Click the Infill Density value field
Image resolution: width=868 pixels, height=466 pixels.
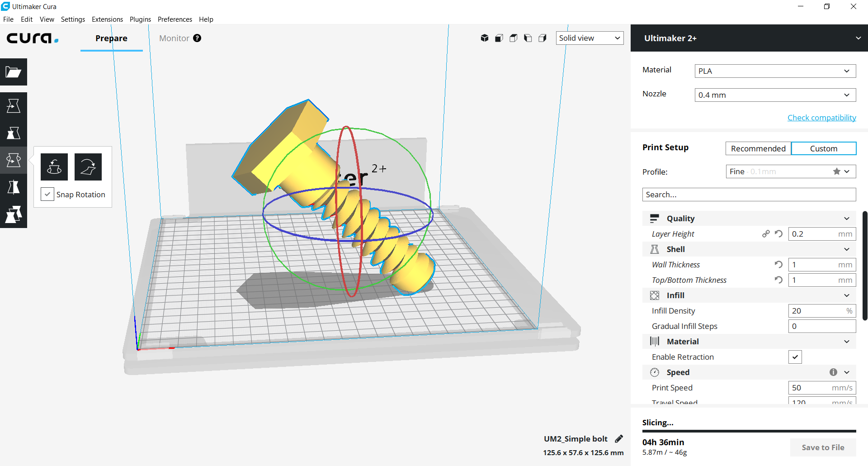tap(822, 311)
